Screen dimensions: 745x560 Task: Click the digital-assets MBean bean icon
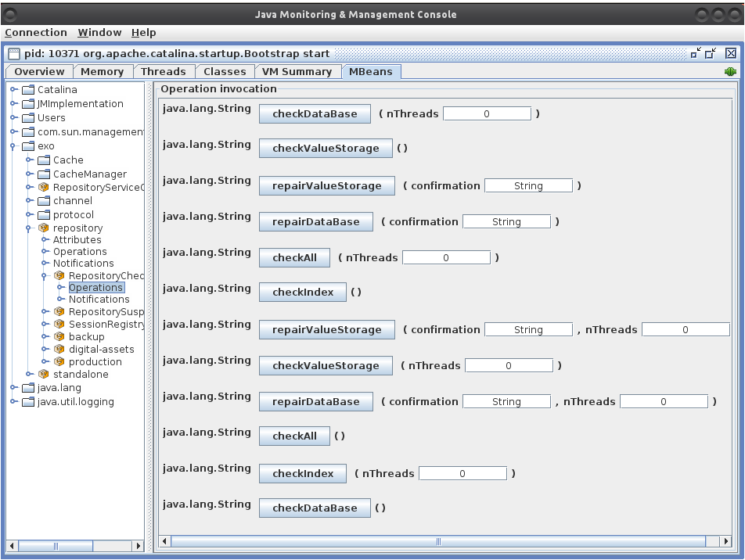(59, 350)
